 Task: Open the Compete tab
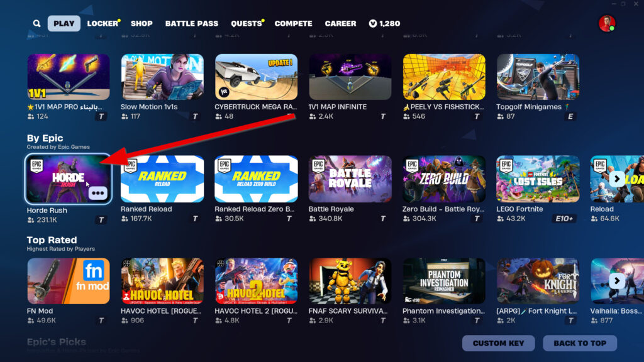click(293, 23)
